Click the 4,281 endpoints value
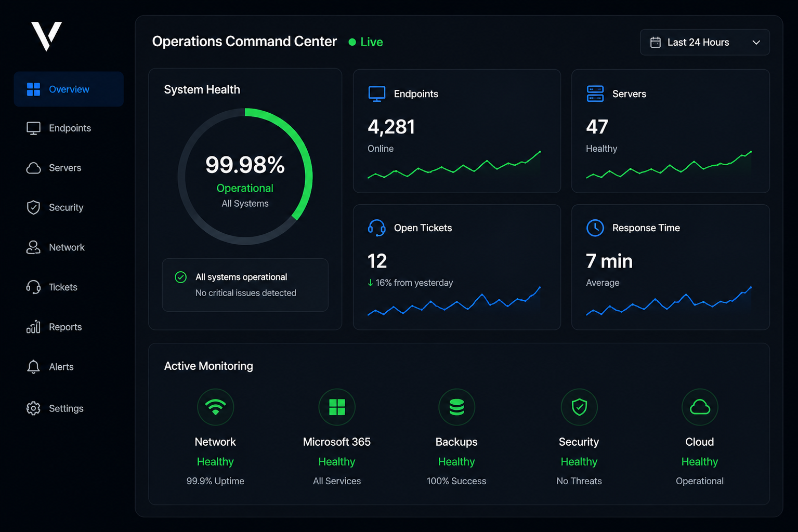This screenshot has height=532, width=798. tap(391, 127)
